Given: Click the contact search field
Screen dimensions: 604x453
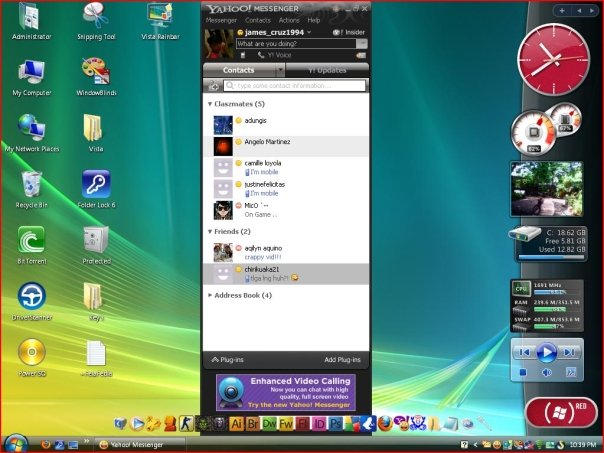Looking at the screenshot, I should [x=295, y=86].
